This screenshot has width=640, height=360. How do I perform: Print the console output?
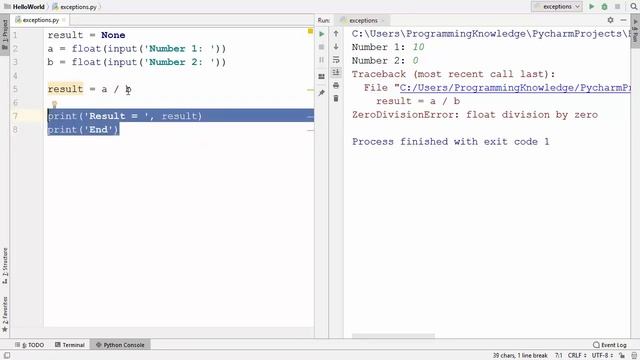coord(336,86)
